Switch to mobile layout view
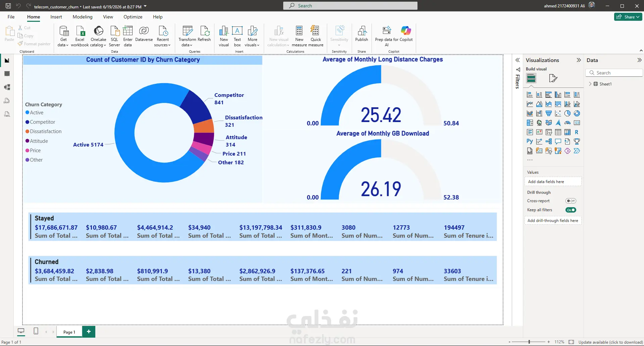This screenshot has width=644, height=346. (x=36, y=331)
